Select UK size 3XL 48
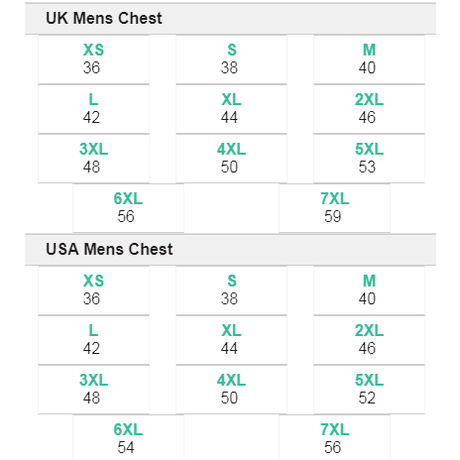 tap(94, 159)
